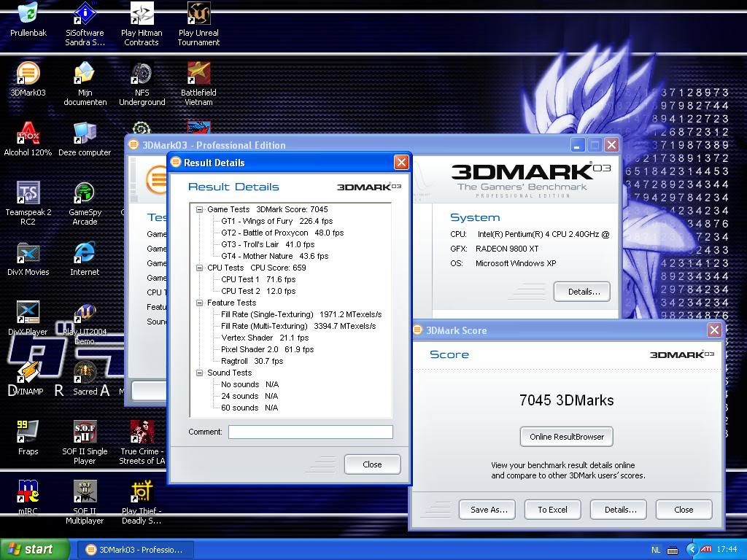Close the Result Details dialog with X
This screenshot has width=747, height=560.
pos(402,163)
